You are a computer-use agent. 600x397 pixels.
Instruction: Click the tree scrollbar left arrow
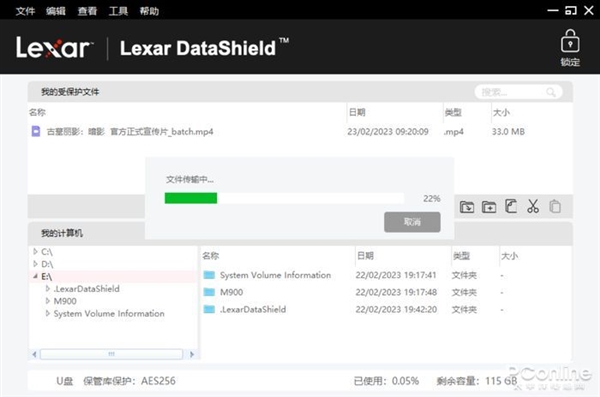click(34, 355)
